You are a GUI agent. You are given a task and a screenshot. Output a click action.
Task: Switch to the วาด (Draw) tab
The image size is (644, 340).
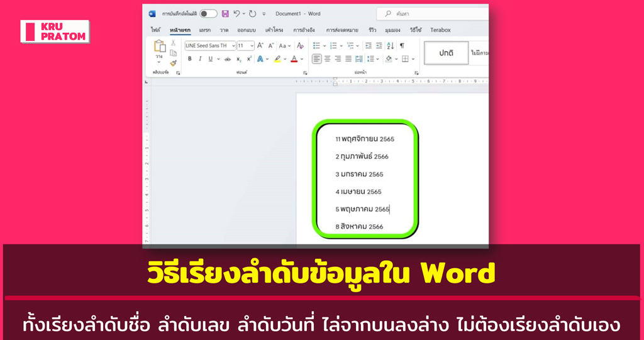click(224, 30)
